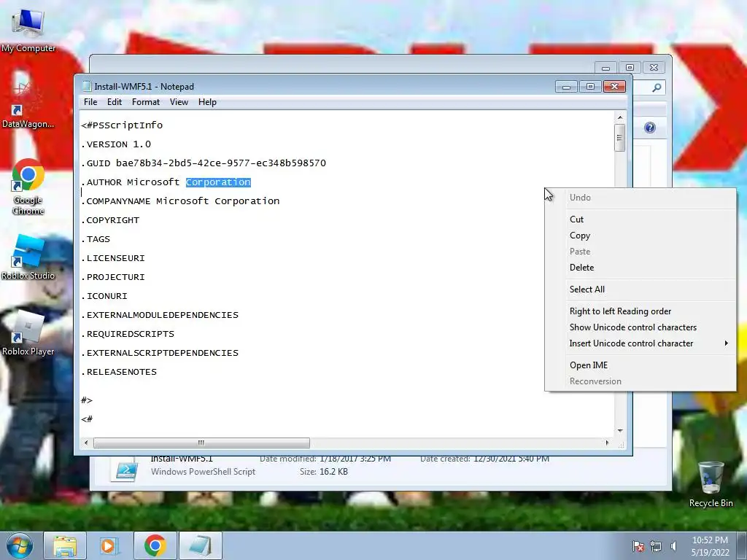Maximize the Notepad window
The image size is (747, 560).
coord(590,87)
